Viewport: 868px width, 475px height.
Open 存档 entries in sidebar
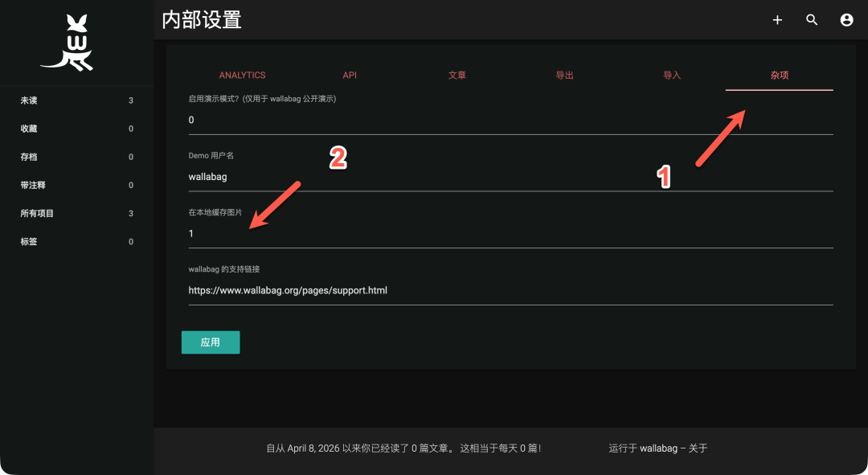(x=77, y=157)
